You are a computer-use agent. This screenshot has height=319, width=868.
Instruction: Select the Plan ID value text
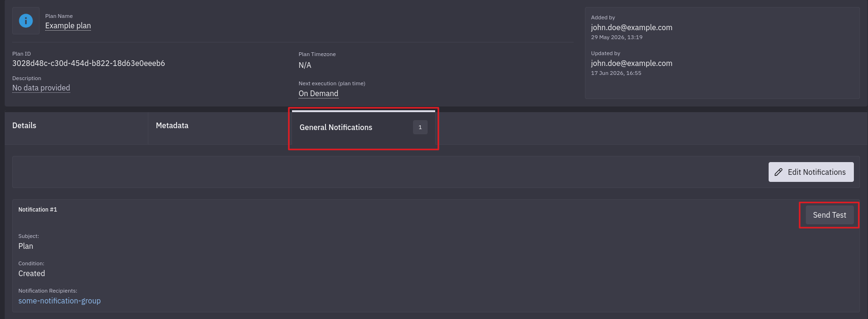[89, 63]
